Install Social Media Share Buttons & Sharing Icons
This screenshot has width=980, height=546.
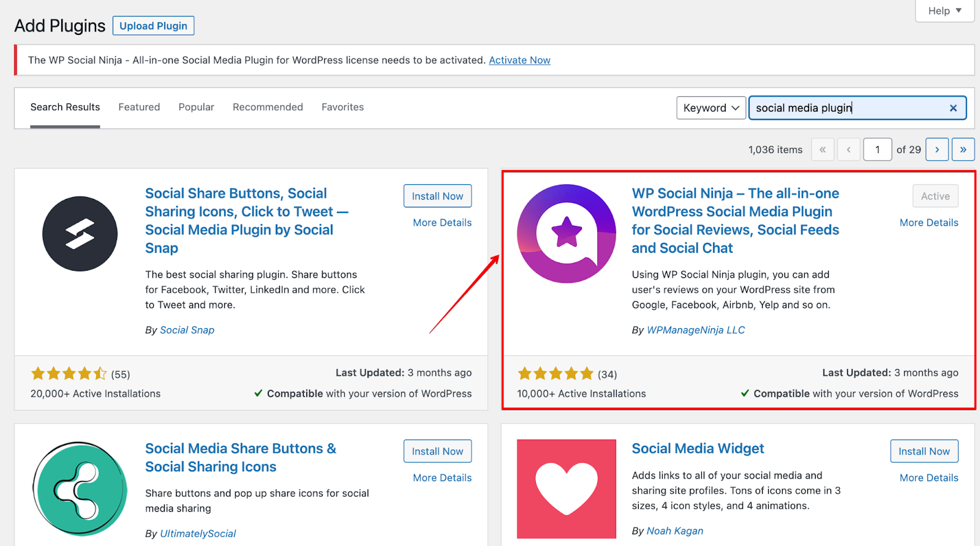437,451
